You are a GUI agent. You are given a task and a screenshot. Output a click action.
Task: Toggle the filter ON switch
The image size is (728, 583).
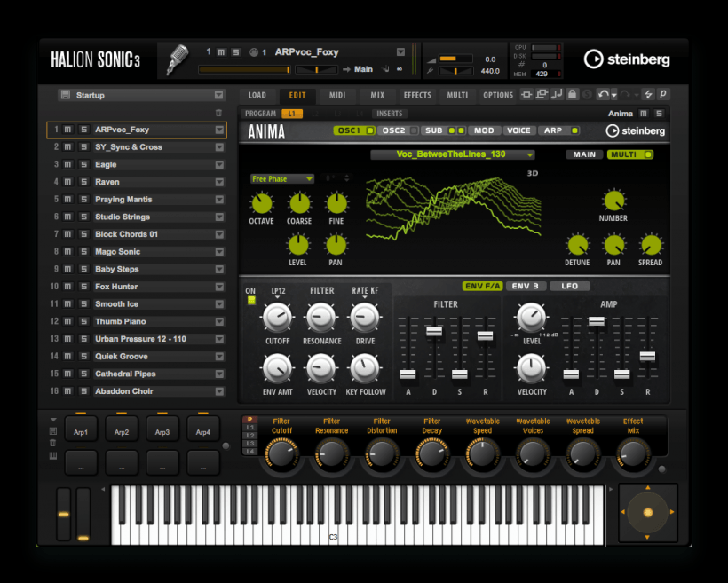coord(251,300)
